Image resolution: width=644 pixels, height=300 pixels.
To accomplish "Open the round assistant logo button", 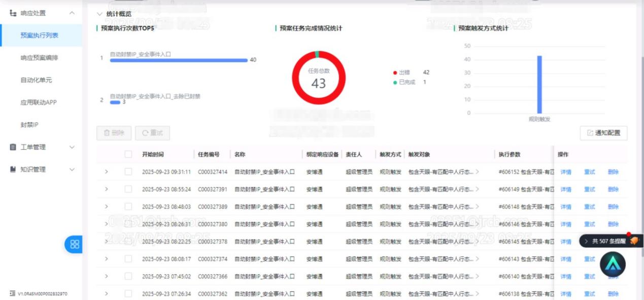I will pyautogui.click(x=613, y=264).
